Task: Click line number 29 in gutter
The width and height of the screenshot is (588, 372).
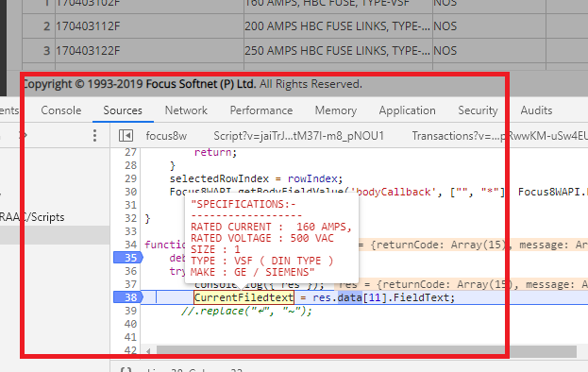Action: point(130,178)
